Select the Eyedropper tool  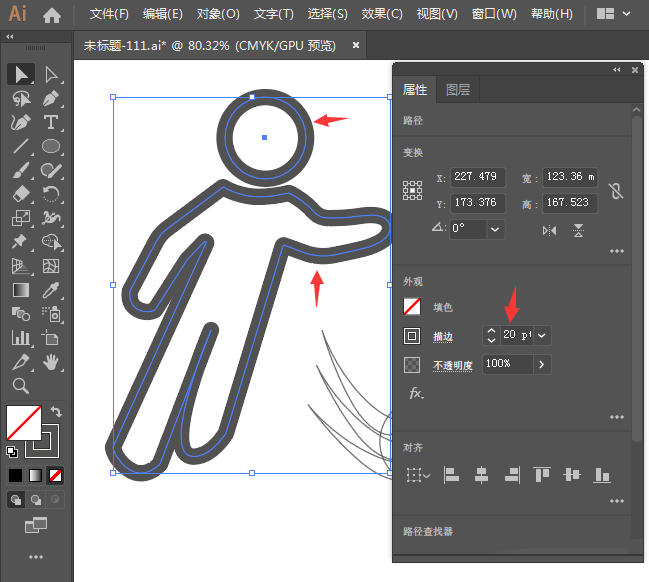51,290
